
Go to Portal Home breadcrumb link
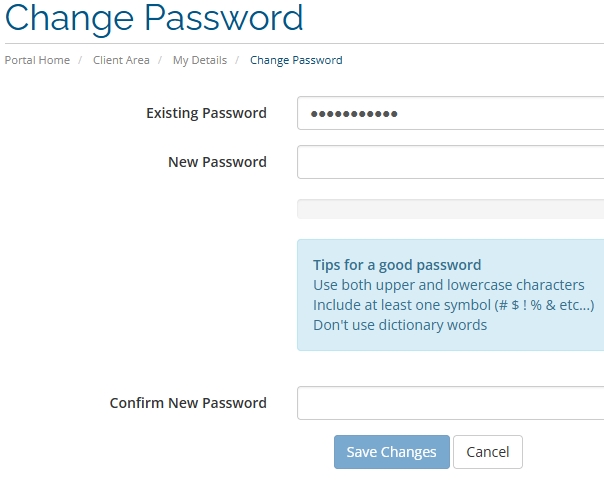(37, 60)
